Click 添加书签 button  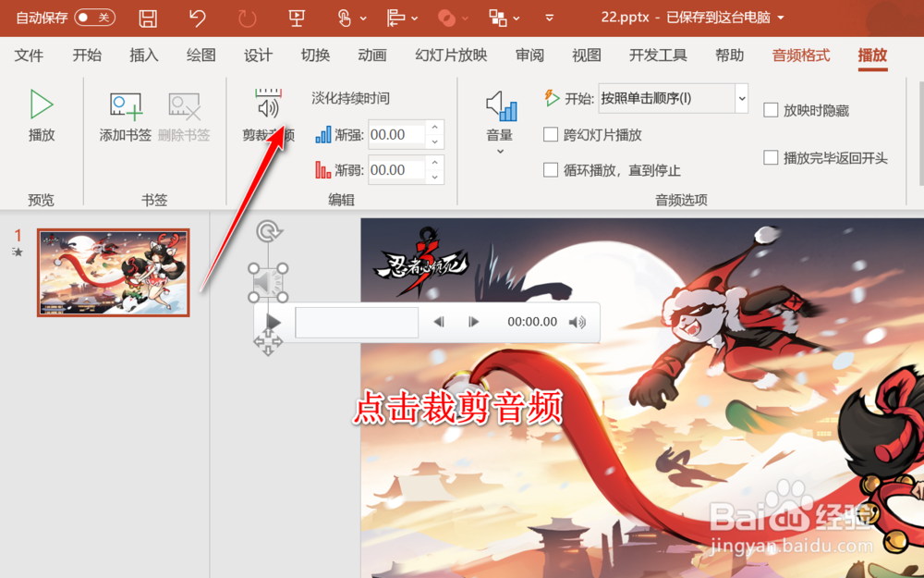tap(125, 117)
